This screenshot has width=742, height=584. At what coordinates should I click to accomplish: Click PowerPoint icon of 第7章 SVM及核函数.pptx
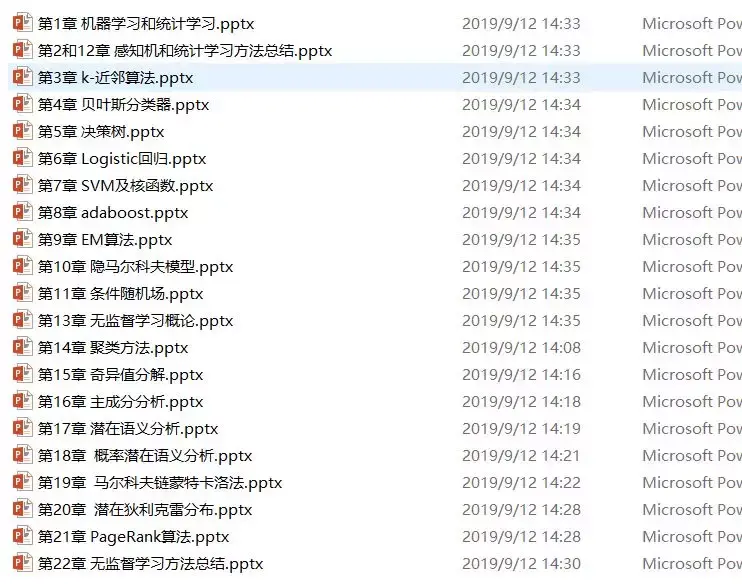[x=22, y=185]
